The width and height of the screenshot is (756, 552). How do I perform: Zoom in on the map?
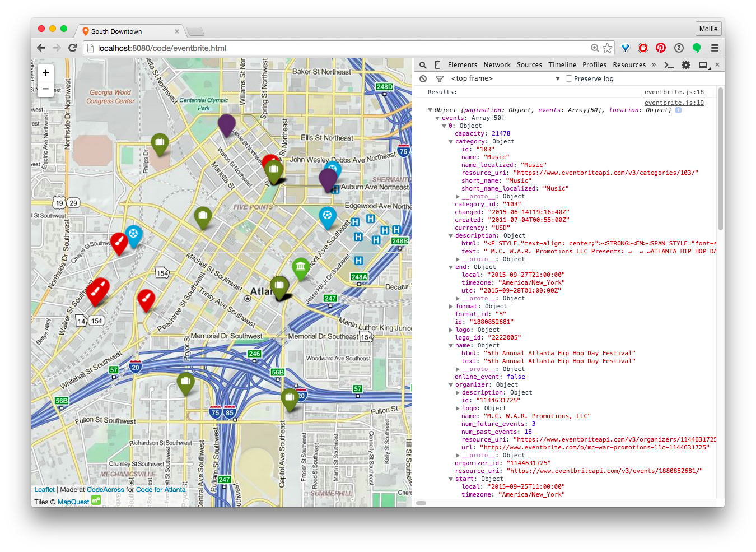click(46, 73)
